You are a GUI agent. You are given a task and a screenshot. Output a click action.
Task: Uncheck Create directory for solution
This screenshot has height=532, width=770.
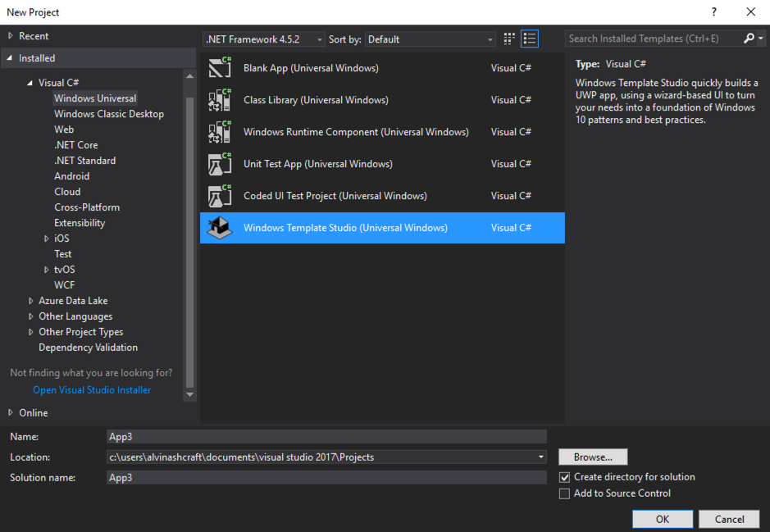(x=565, y=477)
